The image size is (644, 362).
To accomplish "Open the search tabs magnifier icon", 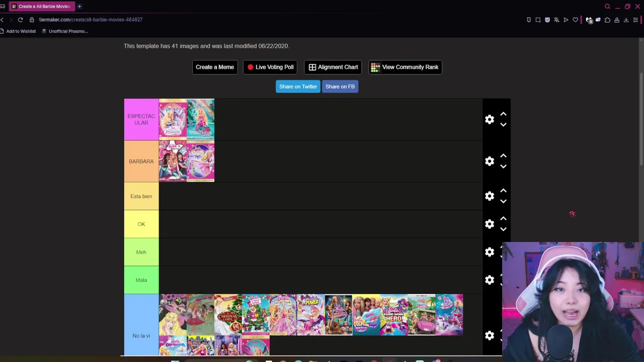I will (x=607, y=7).
